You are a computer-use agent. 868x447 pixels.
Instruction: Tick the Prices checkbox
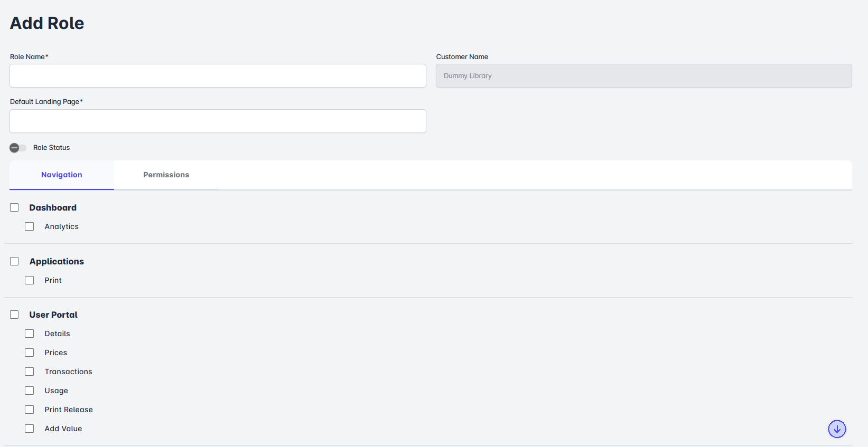(x=30, y=353)
